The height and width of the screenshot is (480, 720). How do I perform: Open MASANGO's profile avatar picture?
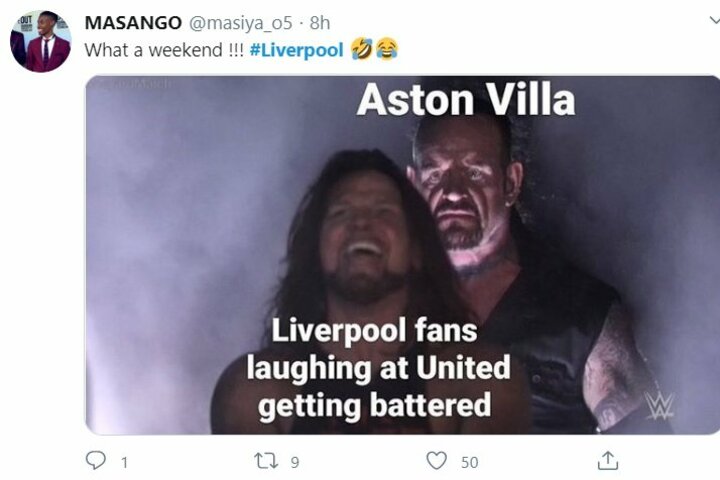40,41
